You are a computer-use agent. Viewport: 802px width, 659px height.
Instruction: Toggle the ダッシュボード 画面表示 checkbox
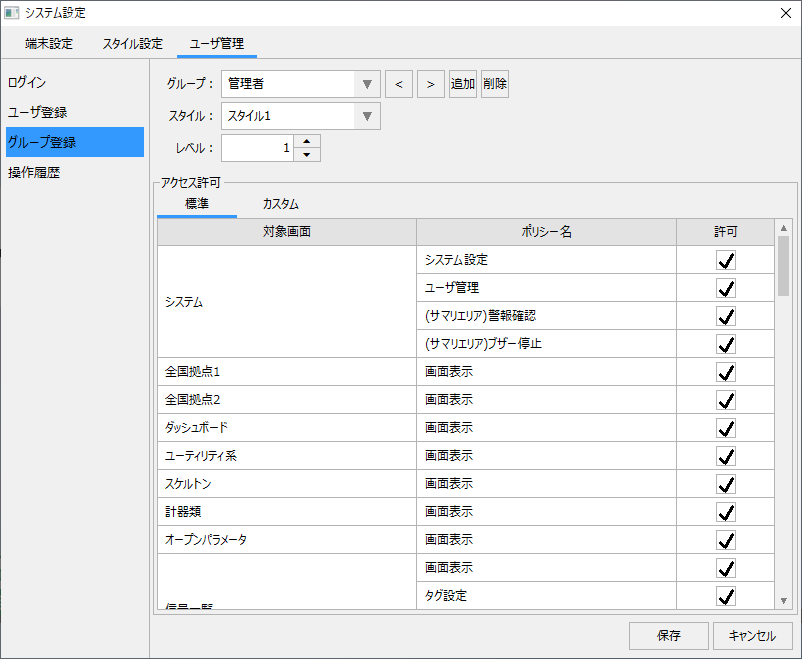point(726,428)
